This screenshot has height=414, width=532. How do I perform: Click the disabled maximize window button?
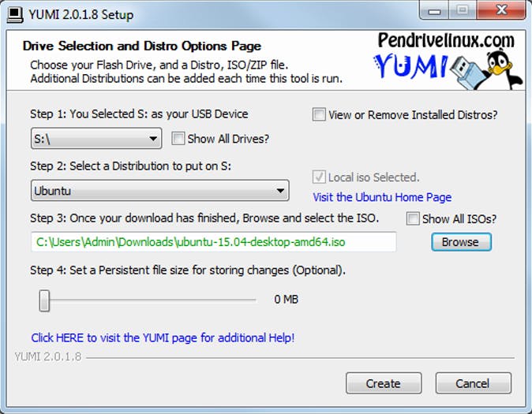coord(463,10)
